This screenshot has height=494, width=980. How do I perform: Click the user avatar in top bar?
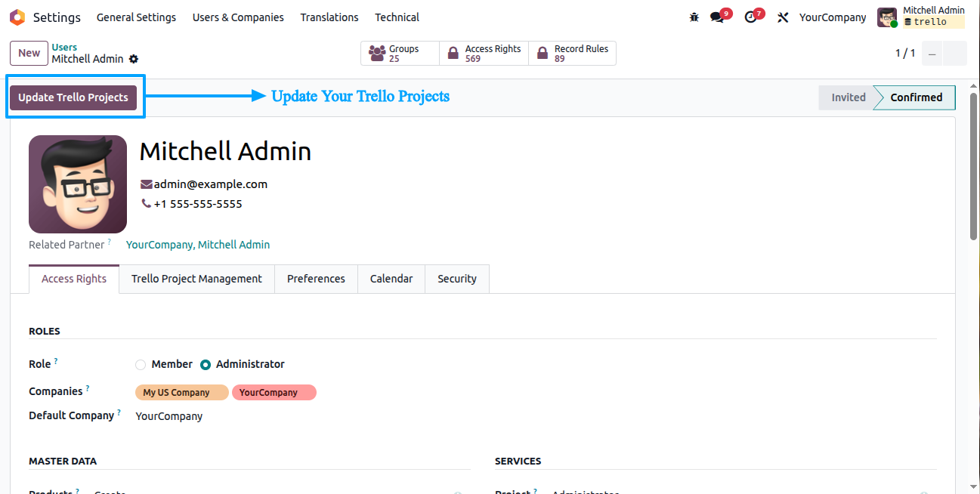[x=887, y=17]
